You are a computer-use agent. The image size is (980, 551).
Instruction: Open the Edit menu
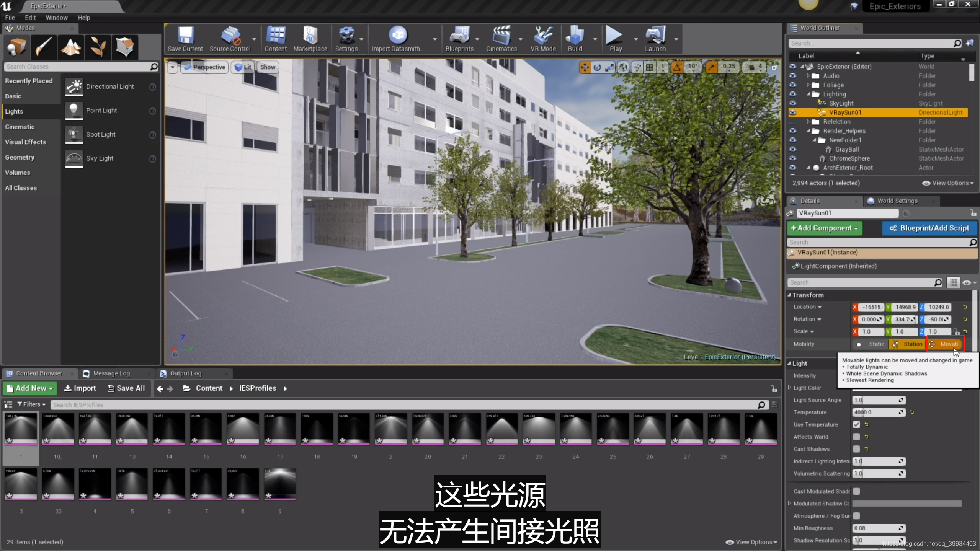tap(30, 18)
